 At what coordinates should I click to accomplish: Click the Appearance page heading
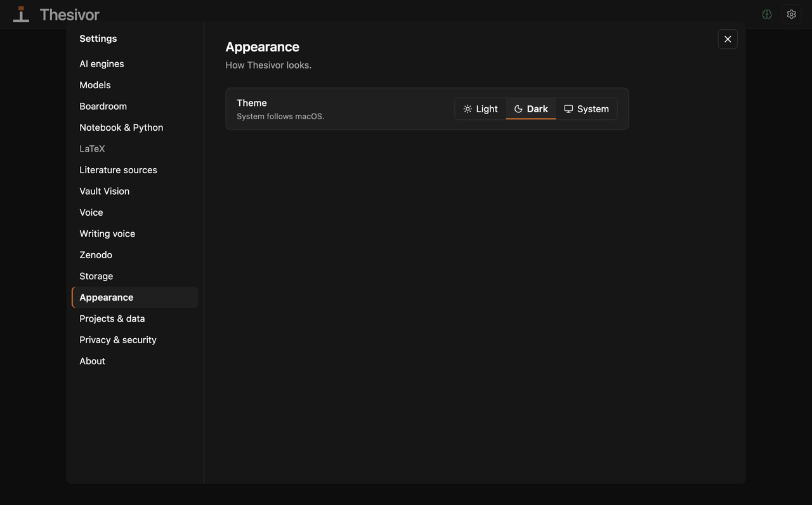click(262, 47)
